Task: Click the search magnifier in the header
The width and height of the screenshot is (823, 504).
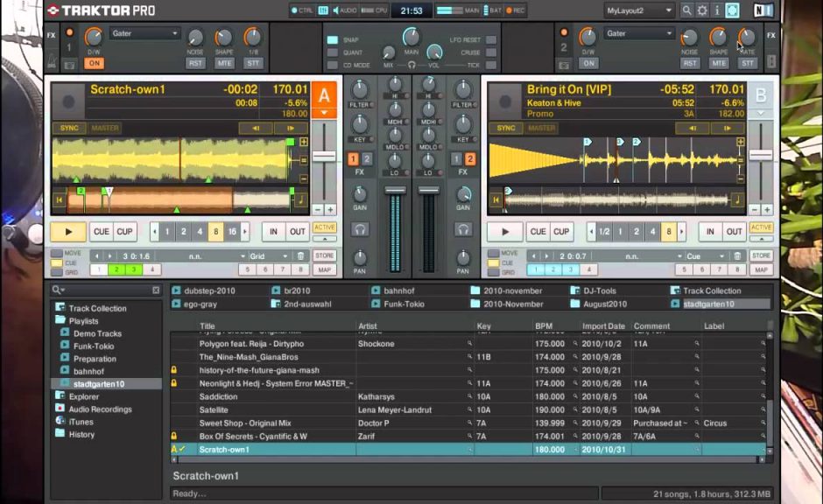Action: (686, 10)
